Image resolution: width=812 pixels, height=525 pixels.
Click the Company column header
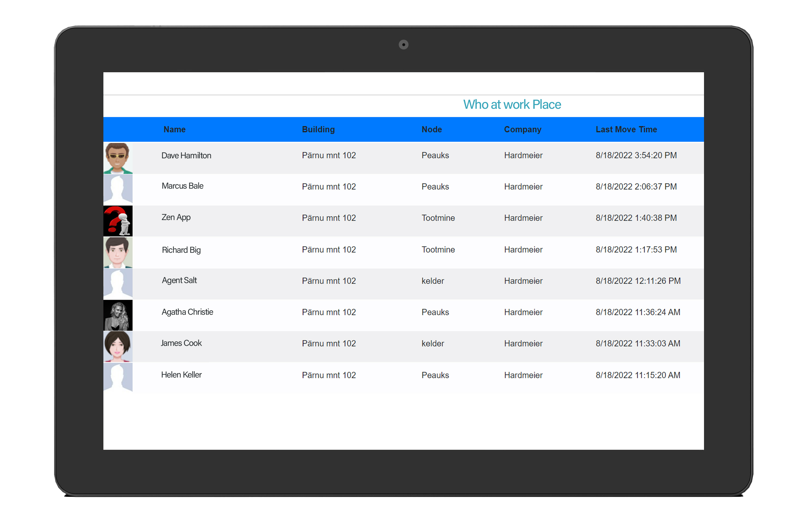click(523, 129)
